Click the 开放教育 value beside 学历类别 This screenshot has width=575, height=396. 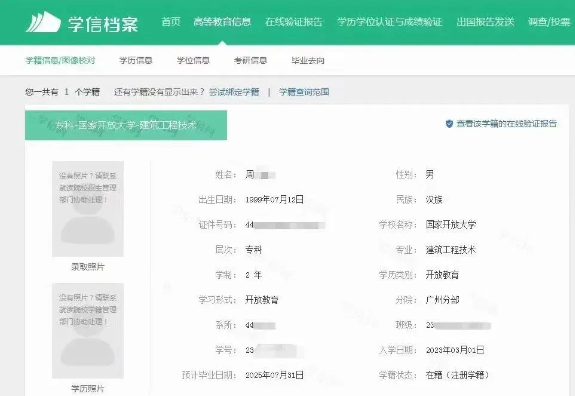[442, 275]
